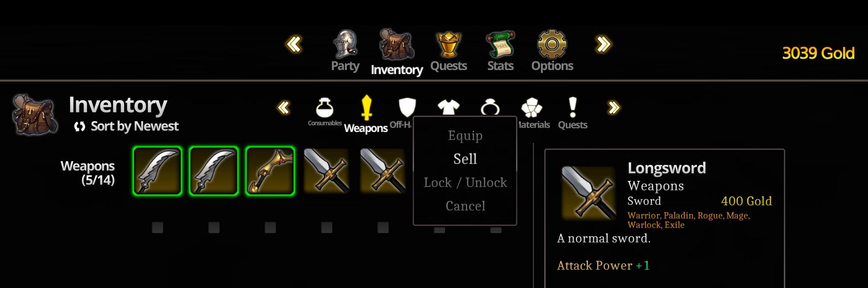The image size is (868, 288).
Task: Select the Consumables potion category
Action: (325, 108)
